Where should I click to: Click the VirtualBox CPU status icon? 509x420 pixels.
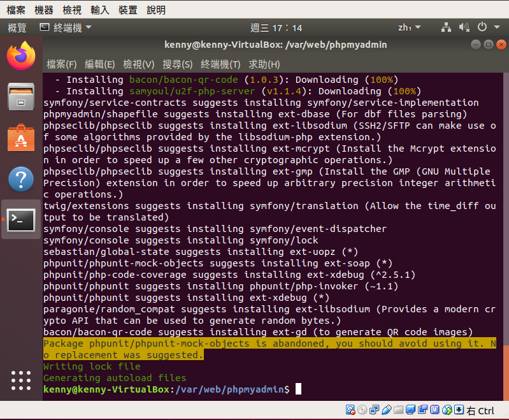point(434,410)
